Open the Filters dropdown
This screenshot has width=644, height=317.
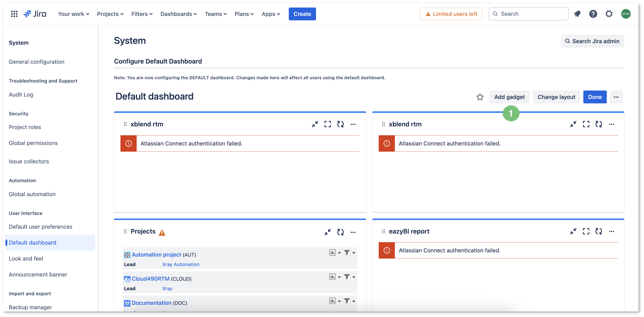[x=142, y=14]
